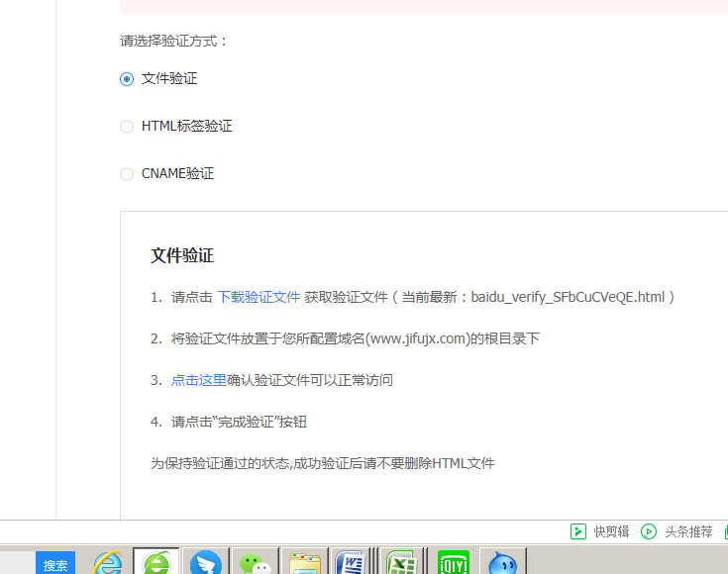The image size is (728, 574).
Task: Select the 文件验证 radio button
Action: click(127, 79)
